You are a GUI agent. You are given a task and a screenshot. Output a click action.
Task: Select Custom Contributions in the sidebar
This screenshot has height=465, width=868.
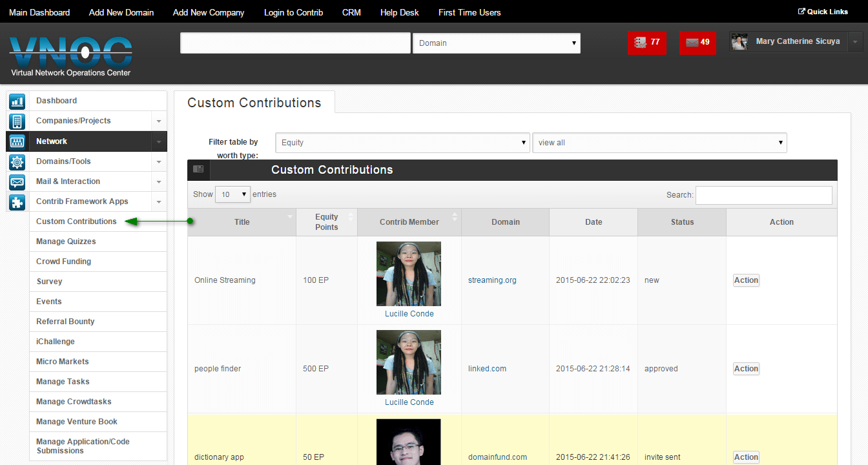point(98,222)
